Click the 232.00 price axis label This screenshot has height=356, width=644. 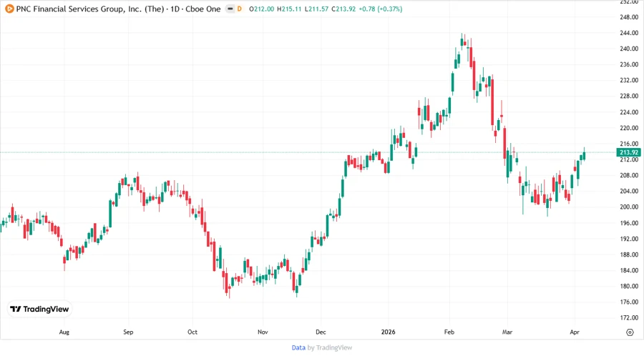(x=629, y=80)
